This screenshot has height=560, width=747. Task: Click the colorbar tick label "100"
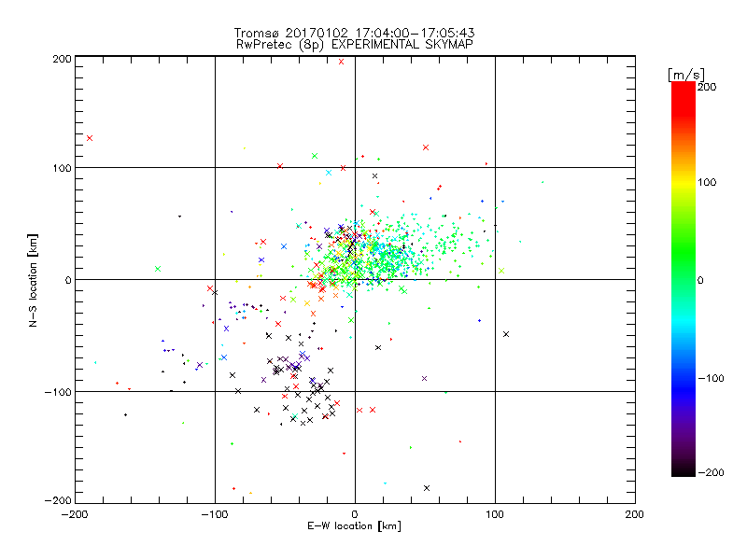707,182
